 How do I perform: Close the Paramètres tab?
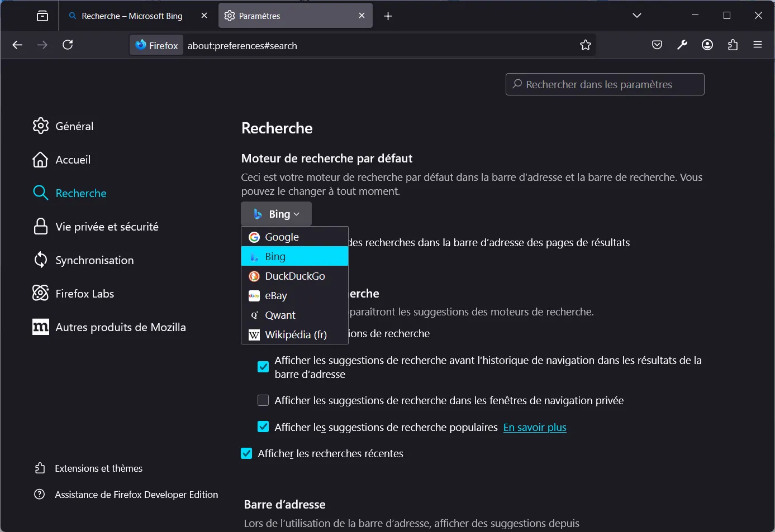362,16
